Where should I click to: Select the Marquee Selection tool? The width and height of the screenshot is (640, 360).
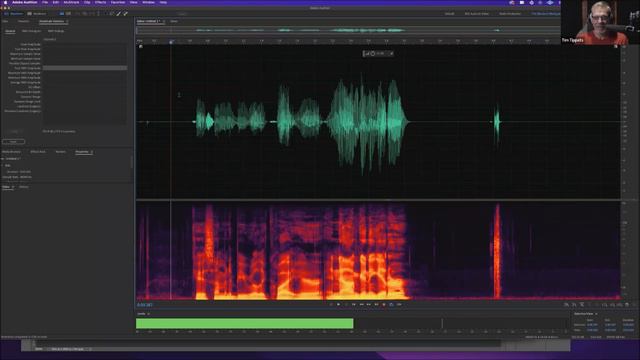pos(105,13)
